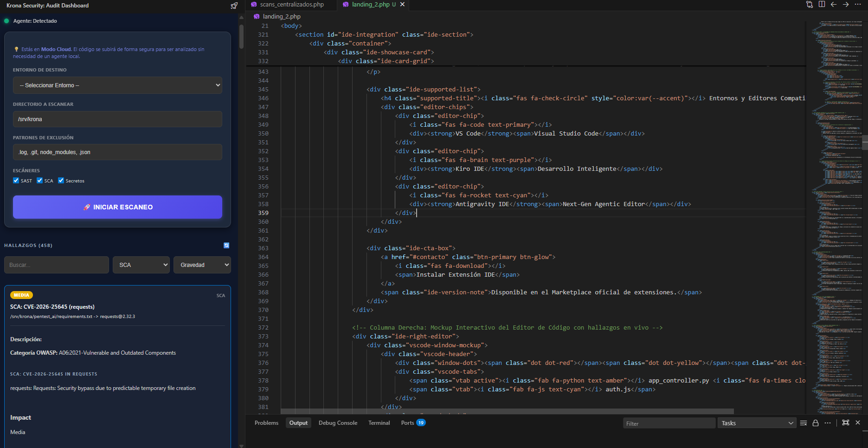Click the PHP file icon of scans_centralizados.php tab
Image resolution: width=868 pixels, height=448 pixels.
[254, 4]
